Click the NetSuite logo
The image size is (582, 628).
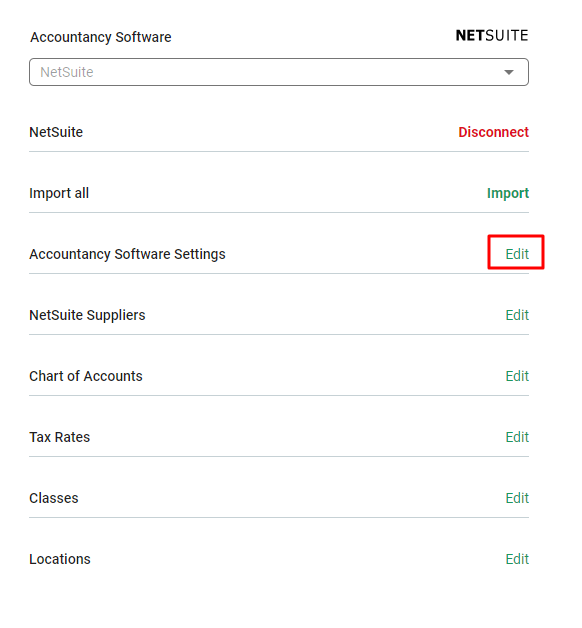click(492, 36)
